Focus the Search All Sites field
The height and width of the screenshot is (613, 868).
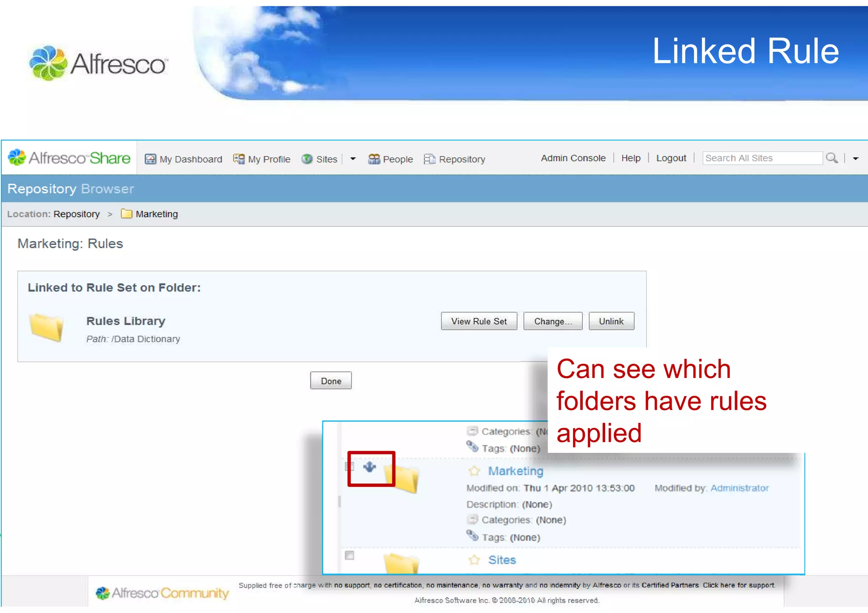762,158
